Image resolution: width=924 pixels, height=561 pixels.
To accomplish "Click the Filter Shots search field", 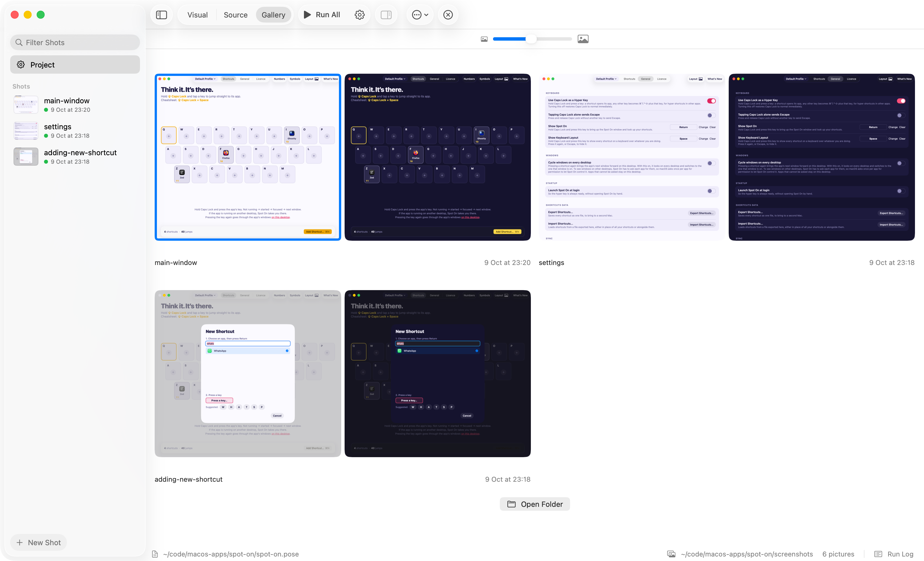I will (x=75, y=42).
